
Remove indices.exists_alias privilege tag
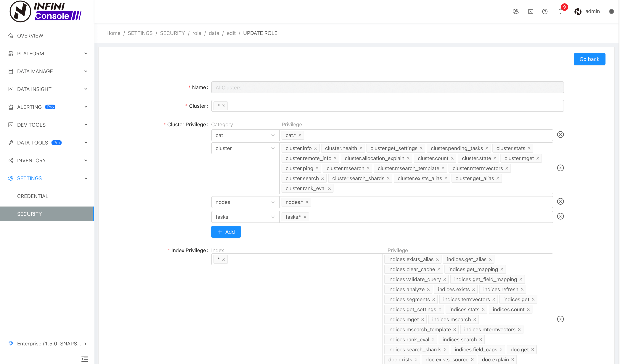coord(437,259)
